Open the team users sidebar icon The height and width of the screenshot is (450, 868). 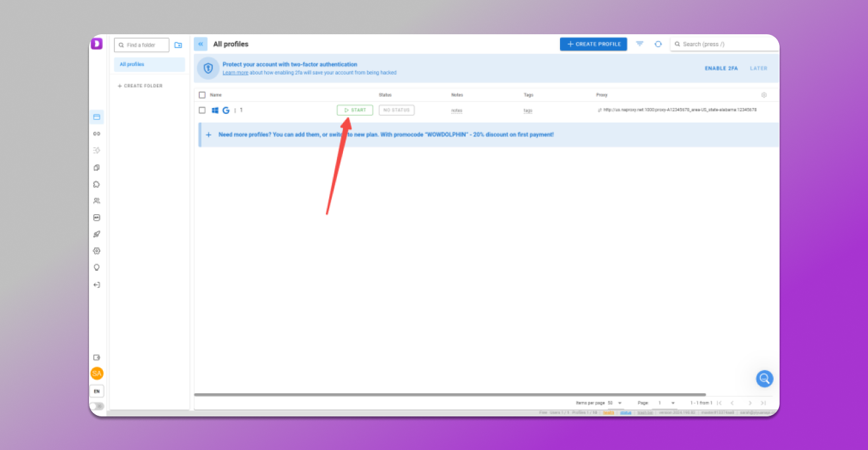[97, 201]
